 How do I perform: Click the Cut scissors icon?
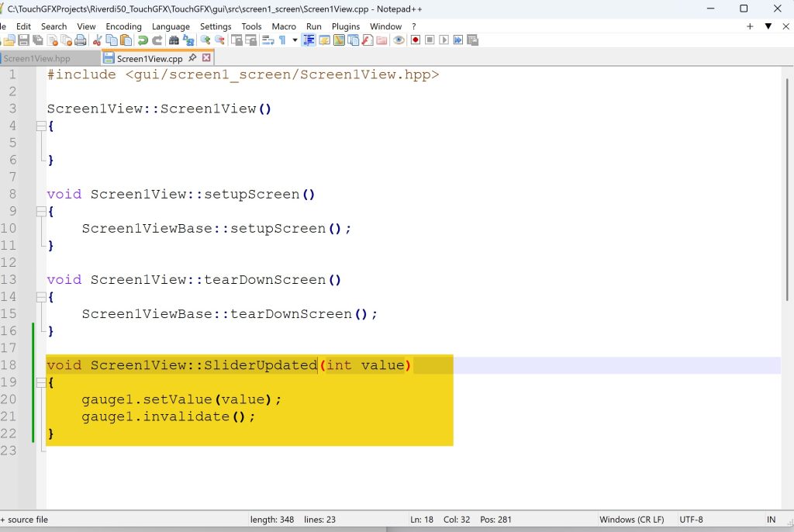(97, 40)
